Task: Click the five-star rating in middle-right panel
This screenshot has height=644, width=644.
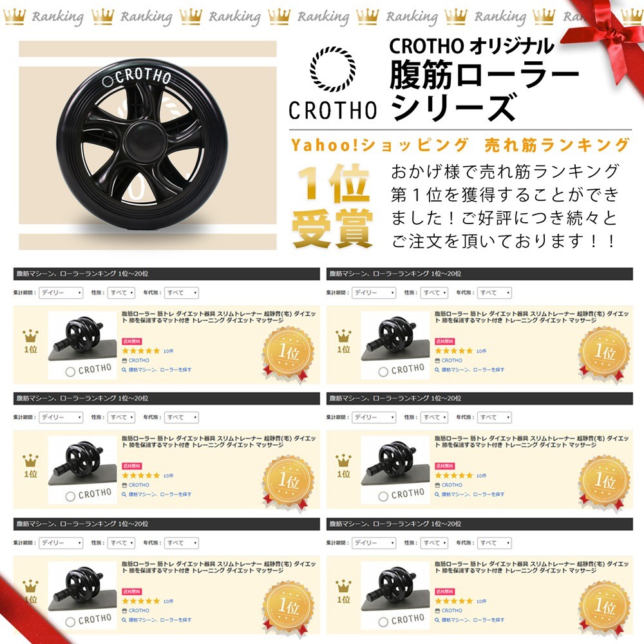Action: point(454,476)
